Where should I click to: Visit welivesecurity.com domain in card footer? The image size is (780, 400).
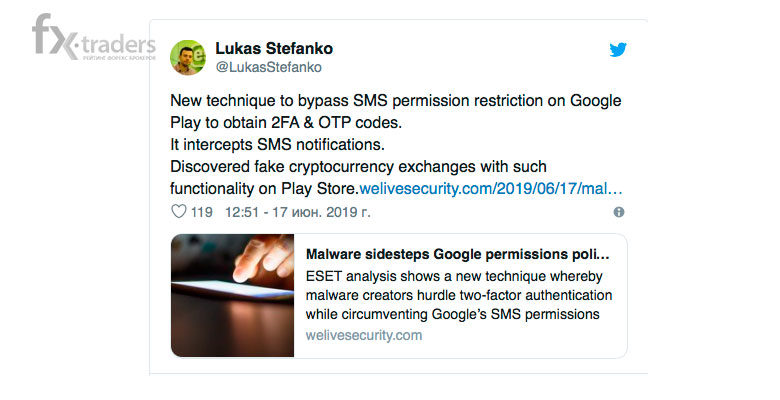tap(364, 335)
